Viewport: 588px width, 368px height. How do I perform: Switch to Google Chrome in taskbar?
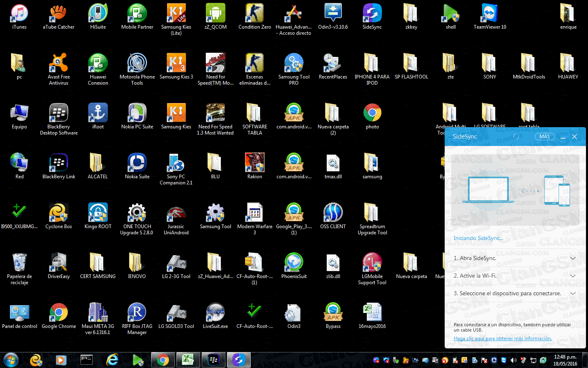tap(163, 360)
